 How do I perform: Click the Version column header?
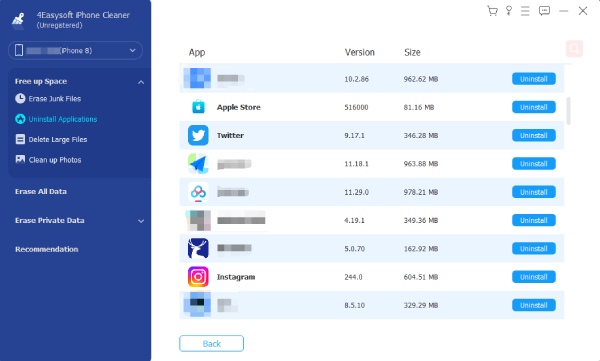(x=359, y=52)
